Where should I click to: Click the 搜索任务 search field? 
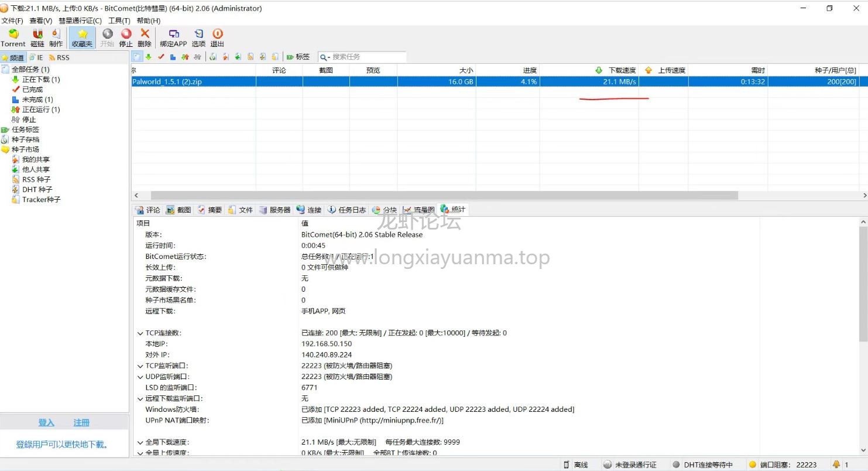click(368, 57)
